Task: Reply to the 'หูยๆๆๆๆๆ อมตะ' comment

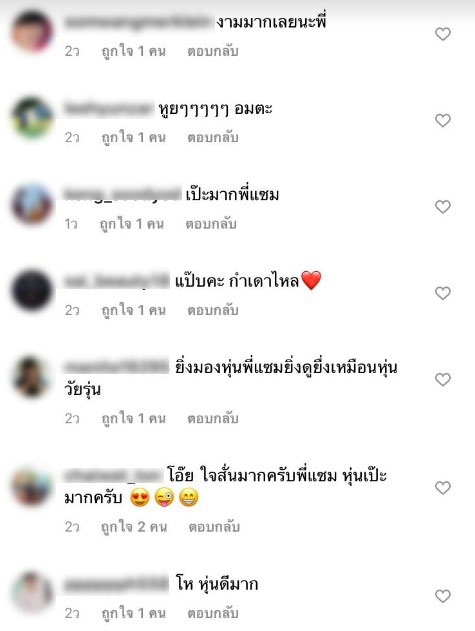Action: coord(213,137)
